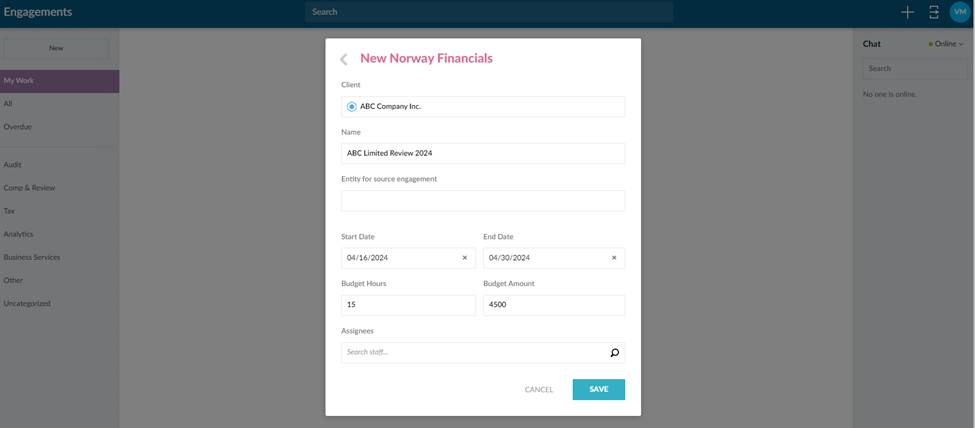Open the Overdue engagements list
This screenshot has height=428, width=975.
click(18, 127)
